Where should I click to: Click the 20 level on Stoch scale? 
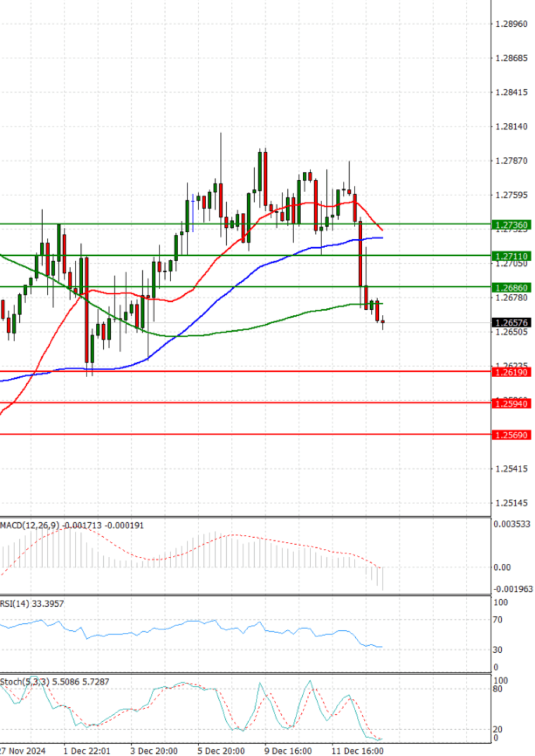click(x=498, y=730)
